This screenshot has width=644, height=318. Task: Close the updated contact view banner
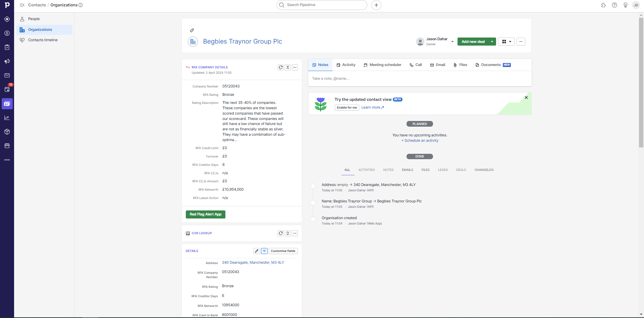(526, 98)
